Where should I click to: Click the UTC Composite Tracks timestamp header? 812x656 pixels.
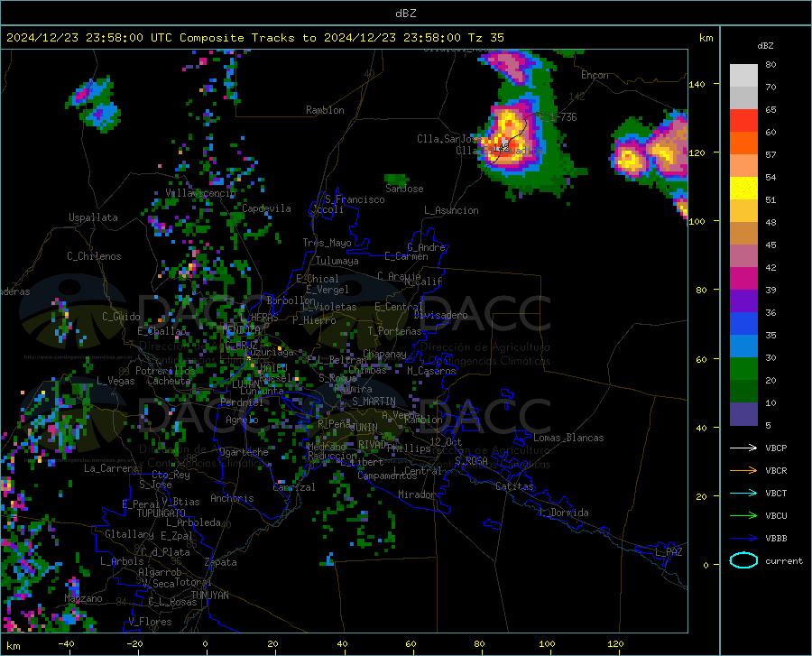(254, 38)
